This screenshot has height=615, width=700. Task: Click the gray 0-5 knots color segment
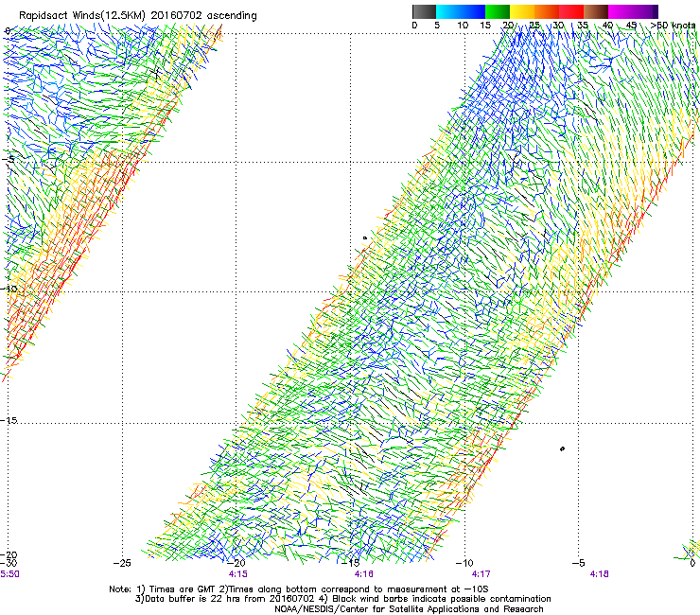pos(424,11)
